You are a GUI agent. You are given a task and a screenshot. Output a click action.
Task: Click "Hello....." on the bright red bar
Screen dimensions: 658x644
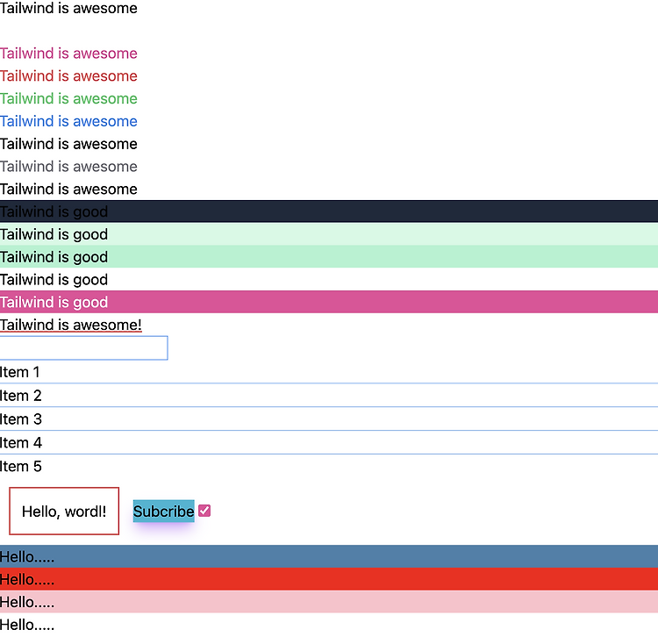pos(27,579)
